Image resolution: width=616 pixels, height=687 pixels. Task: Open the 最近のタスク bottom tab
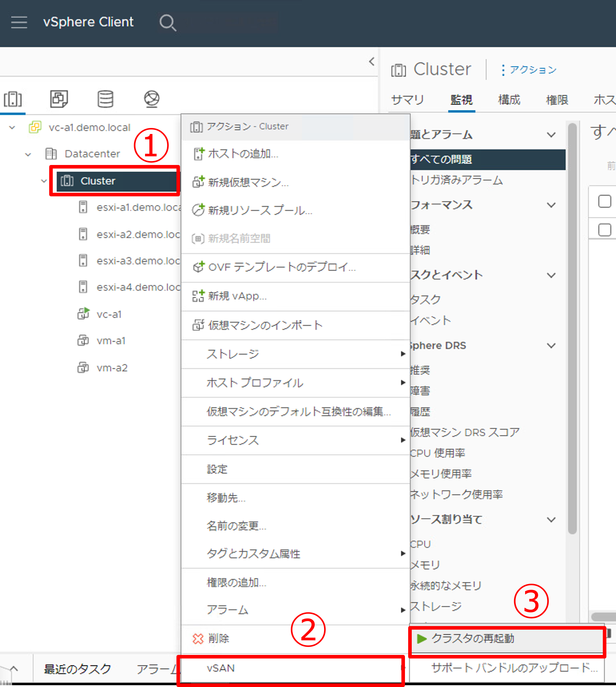point(77,668)
